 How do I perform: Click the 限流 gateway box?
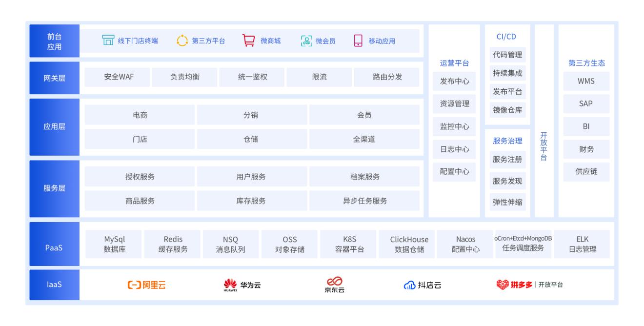click(x=319, y=77)
